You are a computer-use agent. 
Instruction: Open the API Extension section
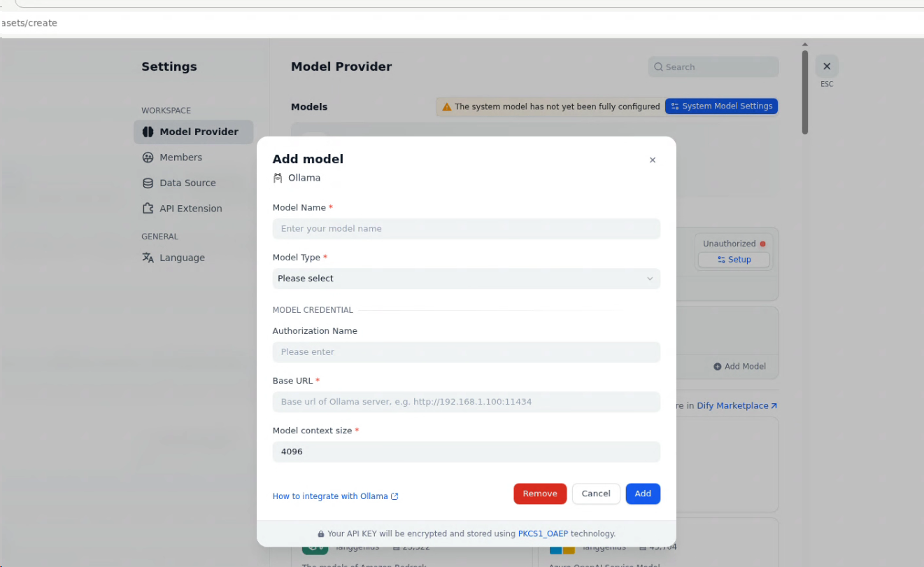(x=193, y=209)
